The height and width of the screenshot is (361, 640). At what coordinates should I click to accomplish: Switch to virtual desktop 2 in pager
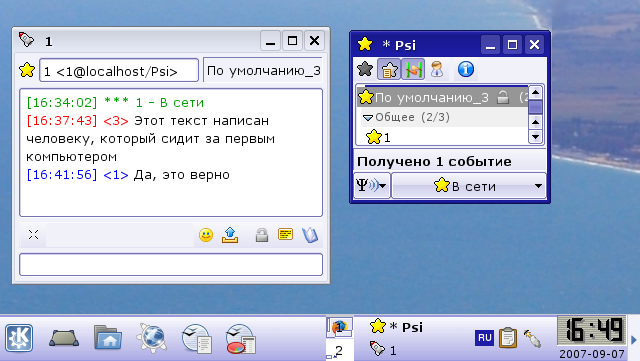[x=340, y=350]
